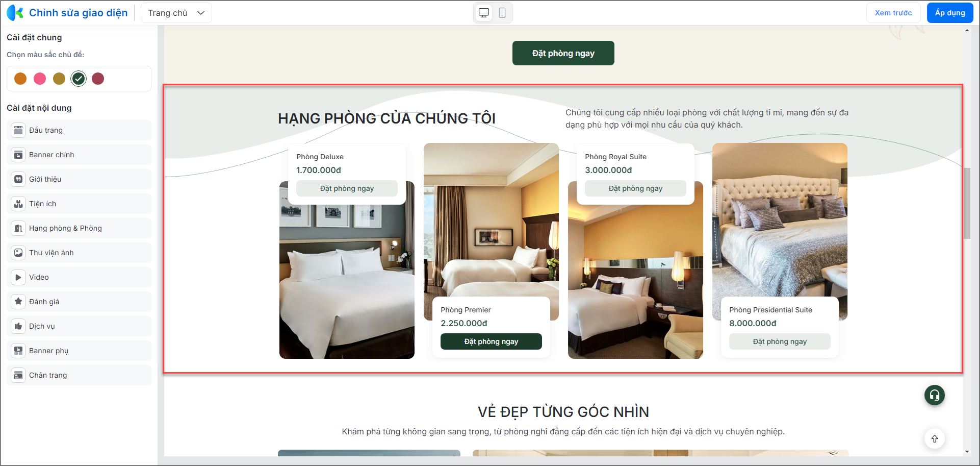
Task: Click the Đánh giá star icon
Action: (18, 302)
